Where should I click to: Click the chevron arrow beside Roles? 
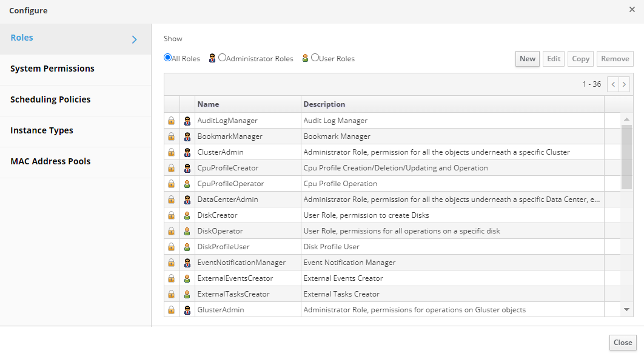(134, 39)
